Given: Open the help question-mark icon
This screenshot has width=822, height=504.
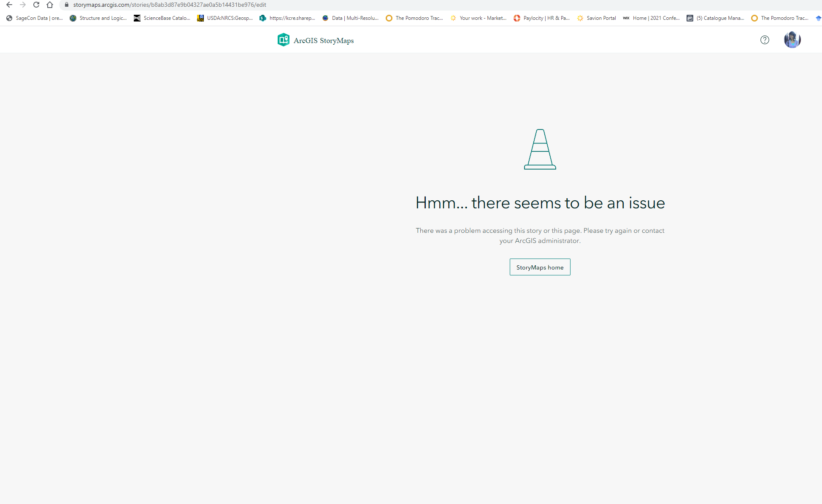Looking at the screenshot, I should point(765,40).
